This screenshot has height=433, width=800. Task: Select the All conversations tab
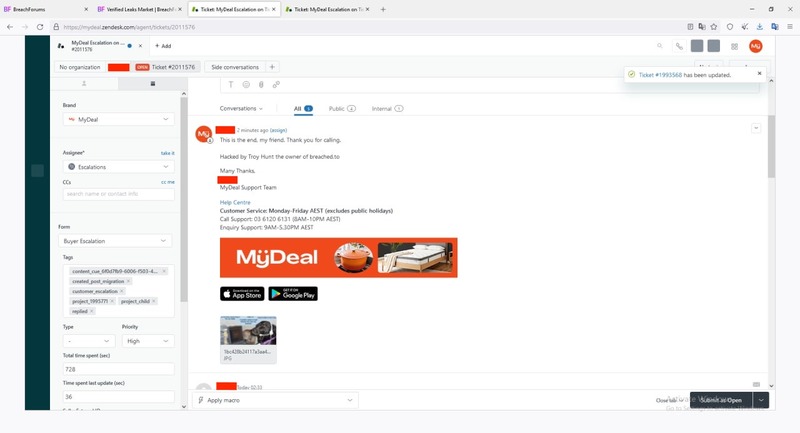tap(303, 109)
